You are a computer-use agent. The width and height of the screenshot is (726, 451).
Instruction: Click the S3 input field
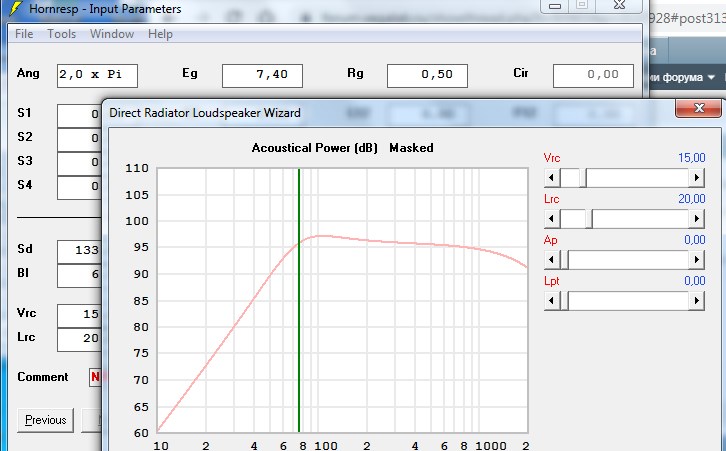(x=79, y=163)
